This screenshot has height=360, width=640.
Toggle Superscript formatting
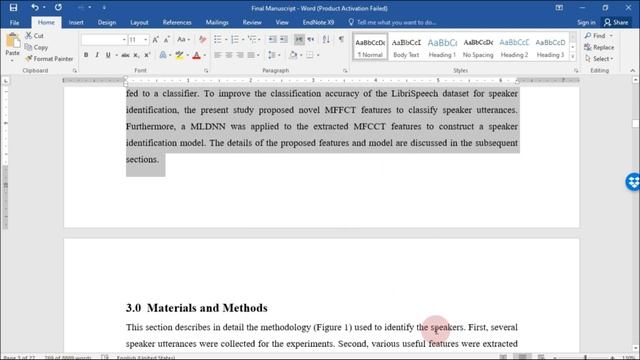point(147,55)
